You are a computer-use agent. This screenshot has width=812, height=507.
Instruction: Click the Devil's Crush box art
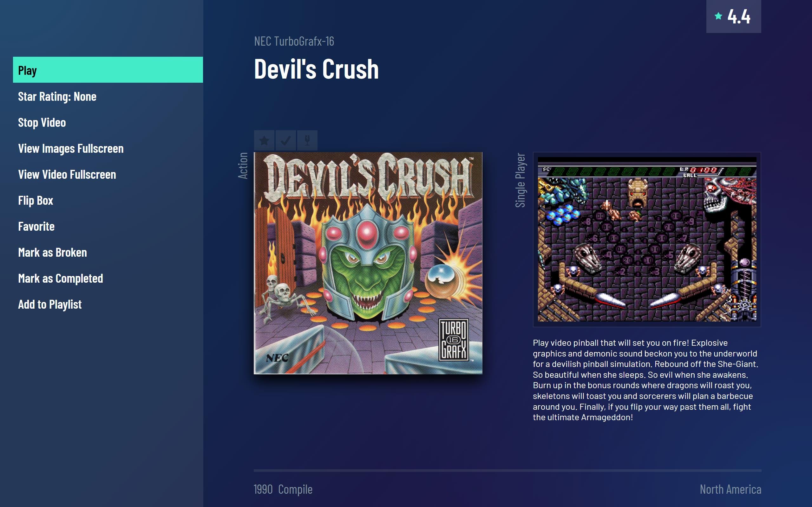[368, 263]
